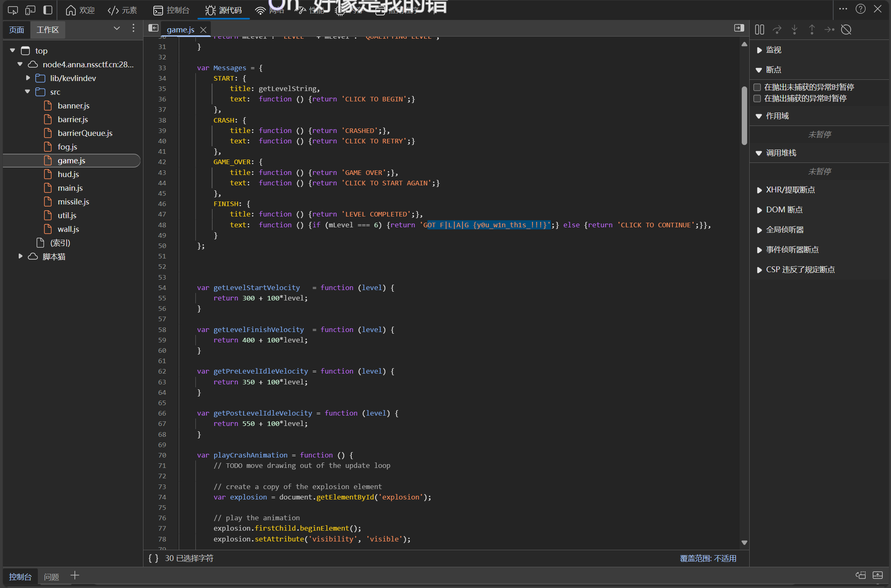Click pretty print braces icon
891x588 pixels.
(x=153, y=558)
